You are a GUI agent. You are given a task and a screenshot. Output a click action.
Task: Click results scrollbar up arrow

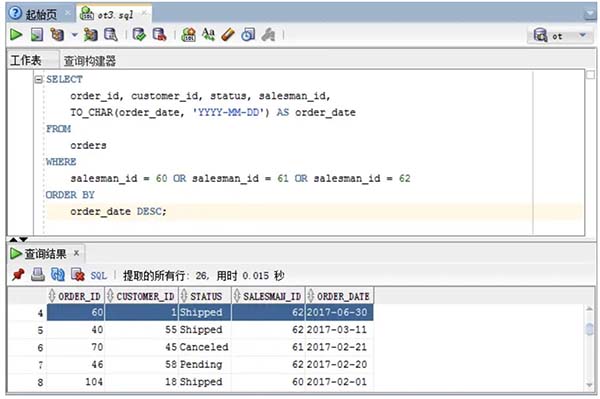tap(590, 308)
